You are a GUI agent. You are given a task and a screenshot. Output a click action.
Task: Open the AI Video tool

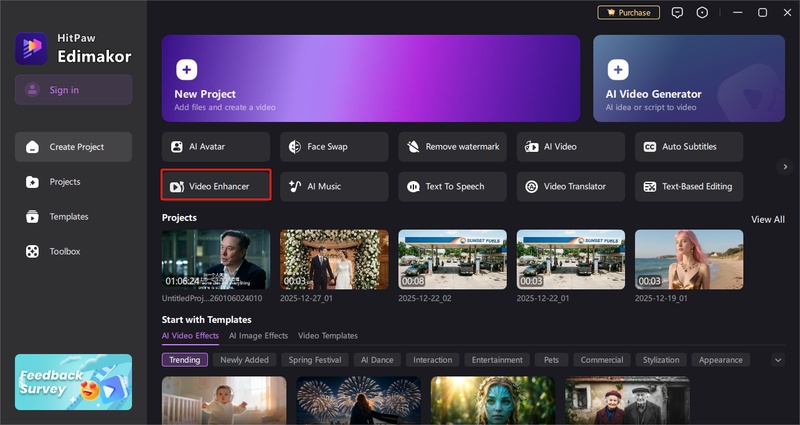(571, 147)
